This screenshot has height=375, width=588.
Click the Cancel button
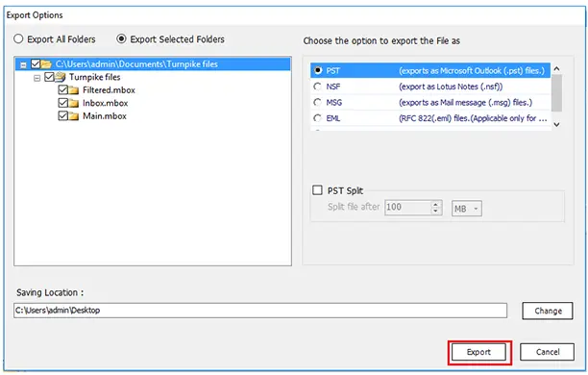547,352
